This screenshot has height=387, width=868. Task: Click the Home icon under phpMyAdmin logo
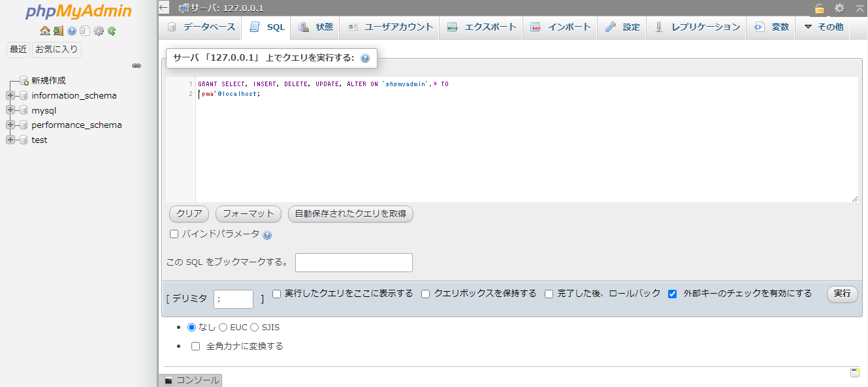pos(44,31)
